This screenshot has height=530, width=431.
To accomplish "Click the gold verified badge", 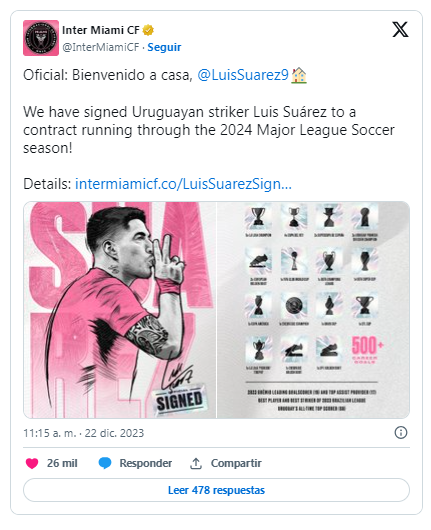I will point(148,30).
